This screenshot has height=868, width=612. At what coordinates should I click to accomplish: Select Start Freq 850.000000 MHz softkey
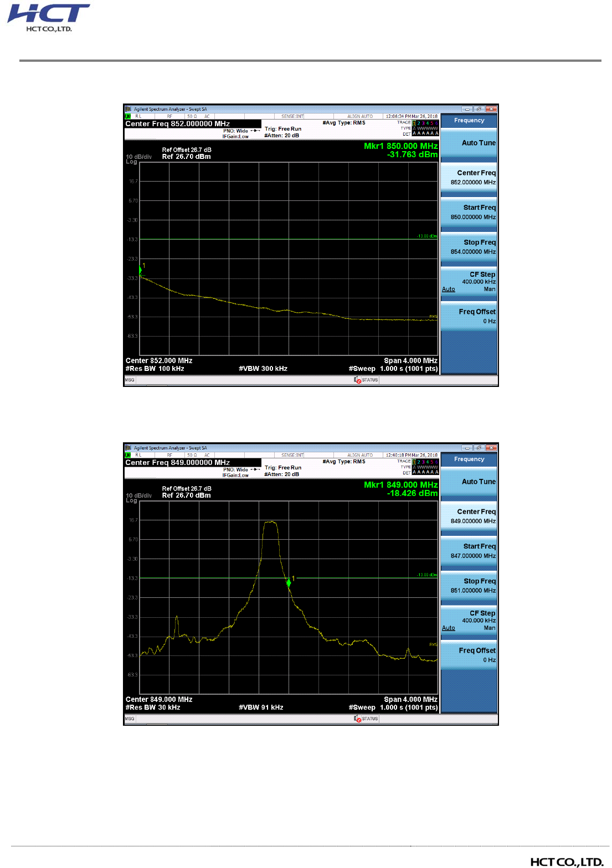469,212
